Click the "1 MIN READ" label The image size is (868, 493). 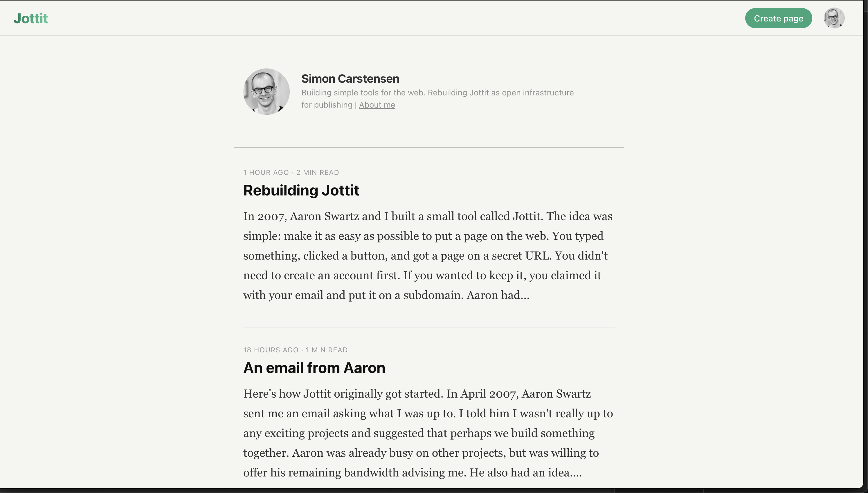coord(327,350)
